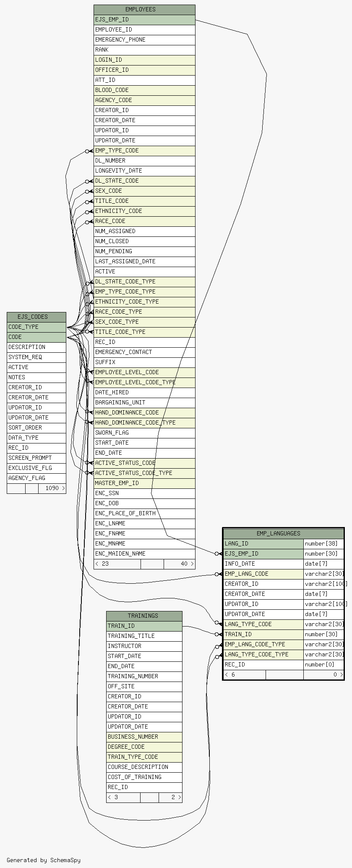Viewport: 352px width, 868px height.
Task: Select SORT_ORDER column in EJS_CODES
Action: (37, 428)
